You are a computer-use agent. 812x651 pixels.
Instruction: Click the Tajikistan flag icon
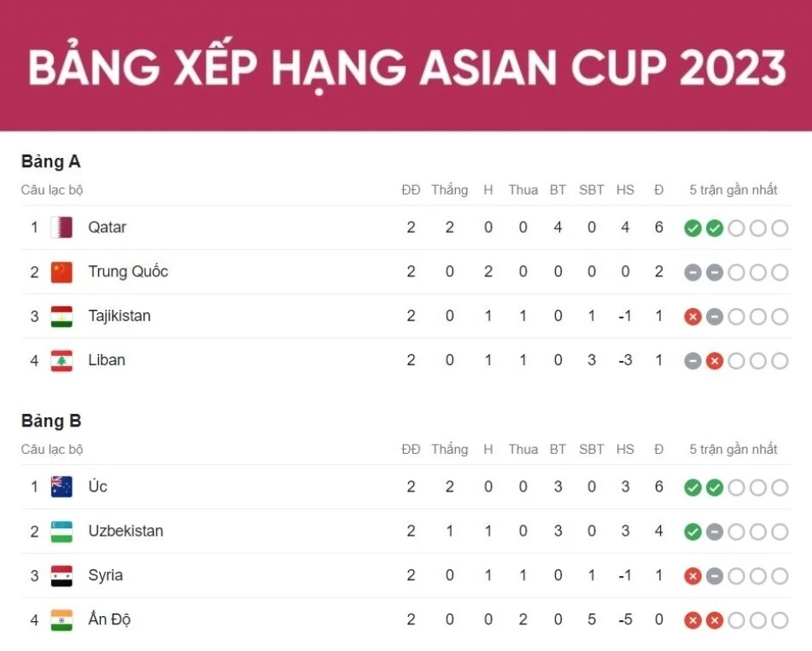[61, 317]
